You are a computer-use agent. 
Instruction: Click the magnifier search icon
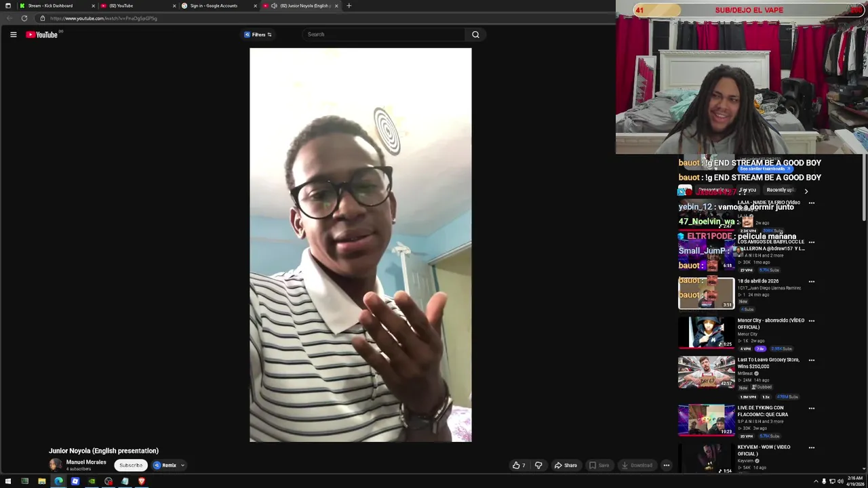pyautogui.click(x=475, y=35)
